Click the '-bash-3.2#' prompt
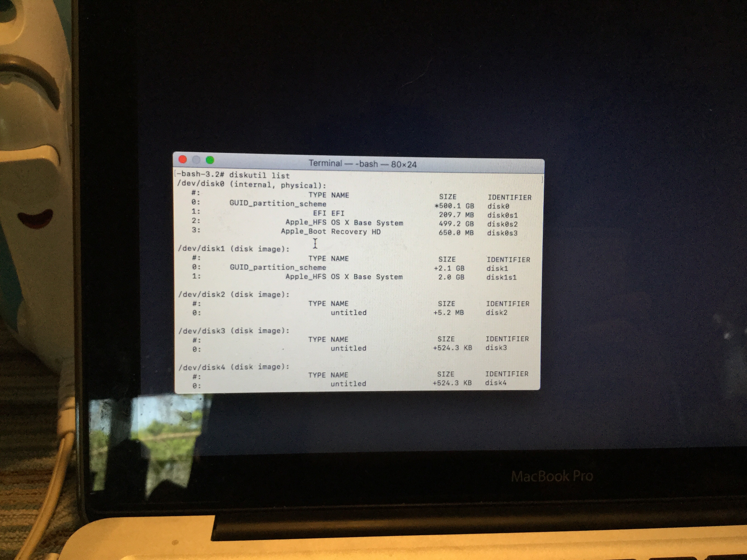This screenshot has width=747, height=560. point(200,174)
